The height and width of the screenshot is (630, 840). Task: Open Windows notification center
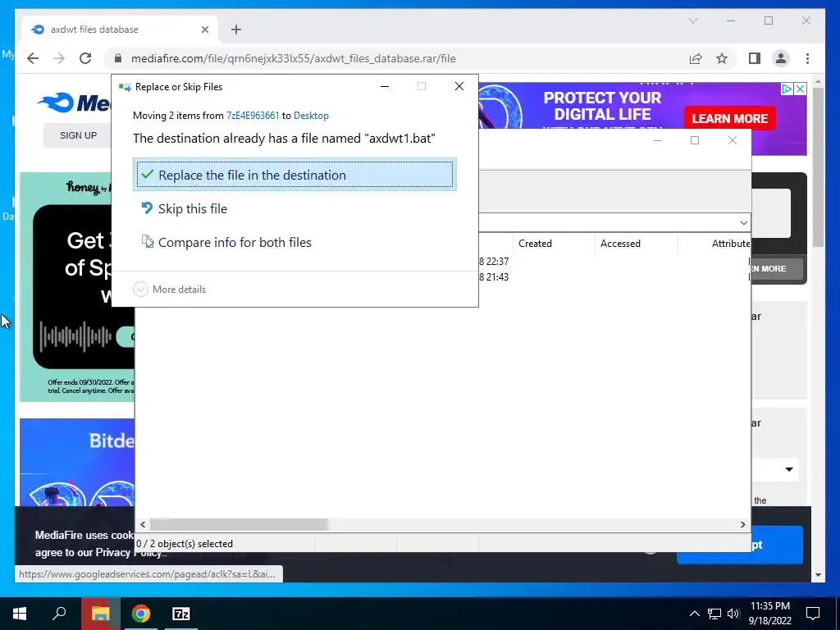813,614
